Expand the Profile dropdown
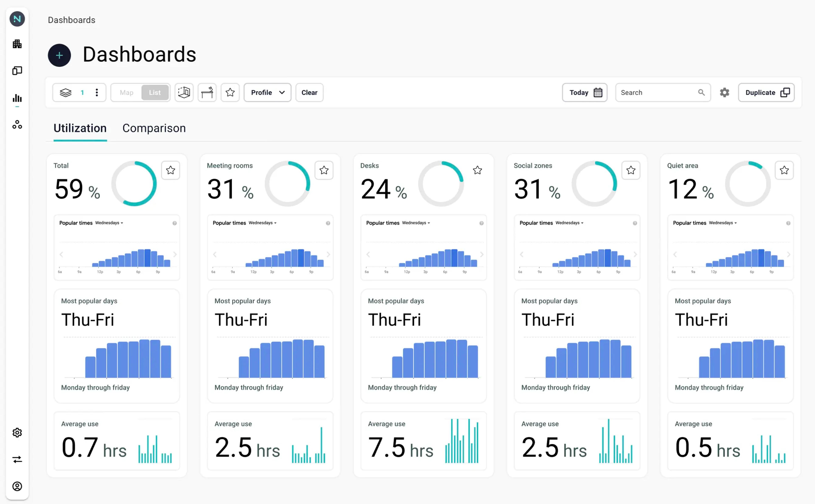The width and height of the screenshot is (815, 504). coord(267,92)
